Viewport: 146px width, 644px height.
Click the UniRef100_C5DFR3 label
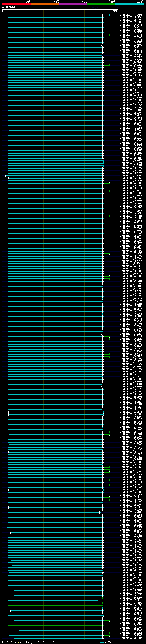pos(131,57)
